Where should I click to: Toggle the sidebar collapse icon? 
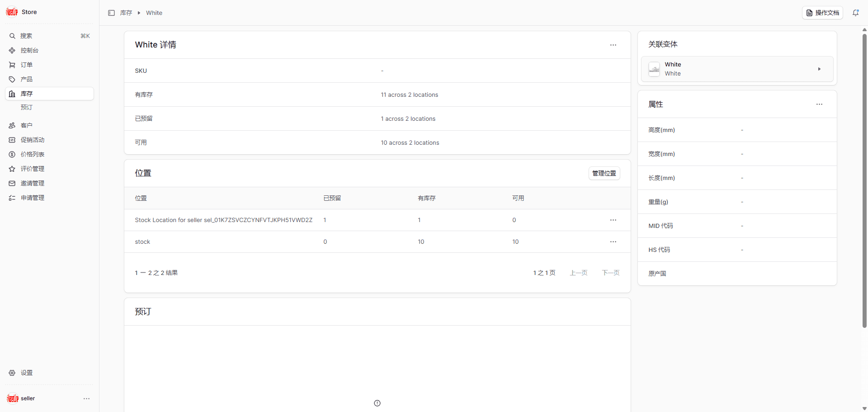point(111,13)
